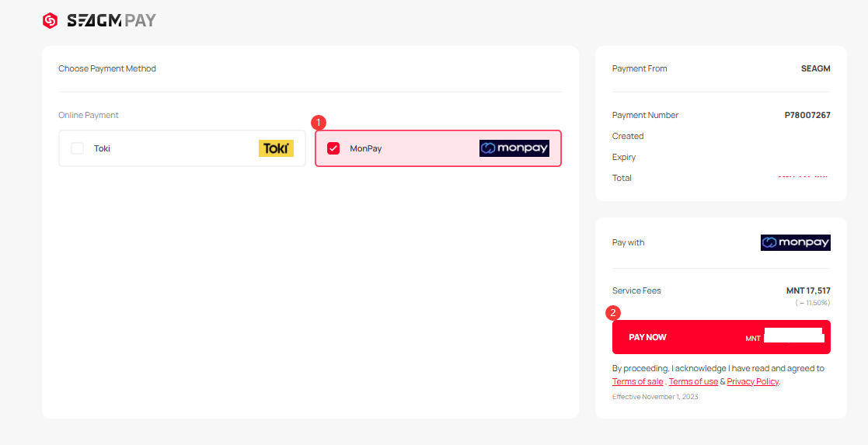Viewport: 868px width, 445px height.
Task: Open the Terms of use link
Action: click(x=693, y=381)
